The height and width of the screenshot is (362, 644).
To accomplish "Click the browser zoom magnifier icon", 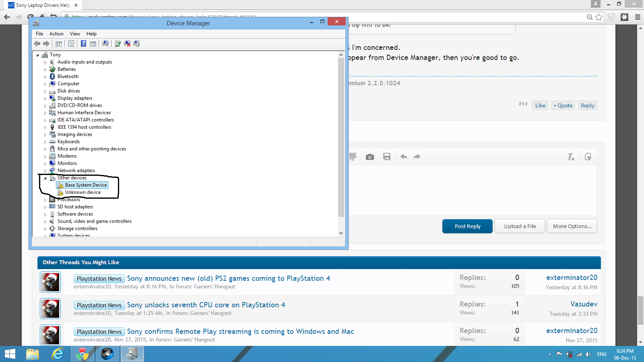I will [590, 17].
